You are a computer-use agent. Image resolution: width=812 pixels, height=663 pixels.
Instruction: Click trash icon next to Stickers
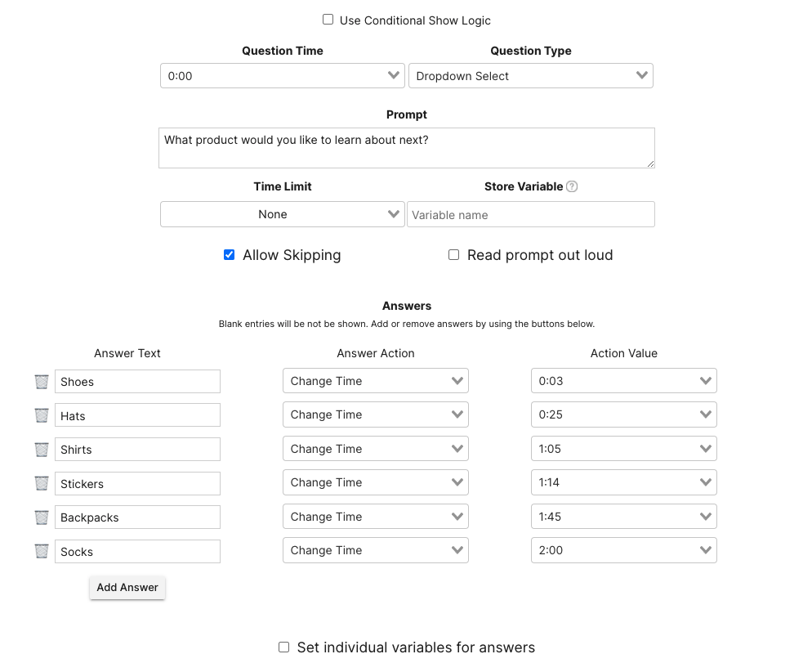click(x=42, y=483)
